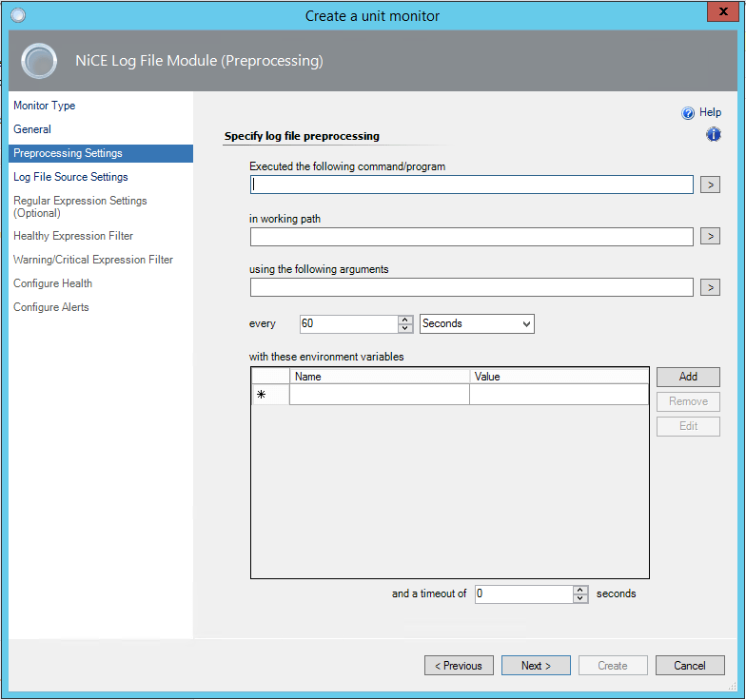The image size is (746, 700).
Task: Click the greyed-out Create button
Action: 613,666
